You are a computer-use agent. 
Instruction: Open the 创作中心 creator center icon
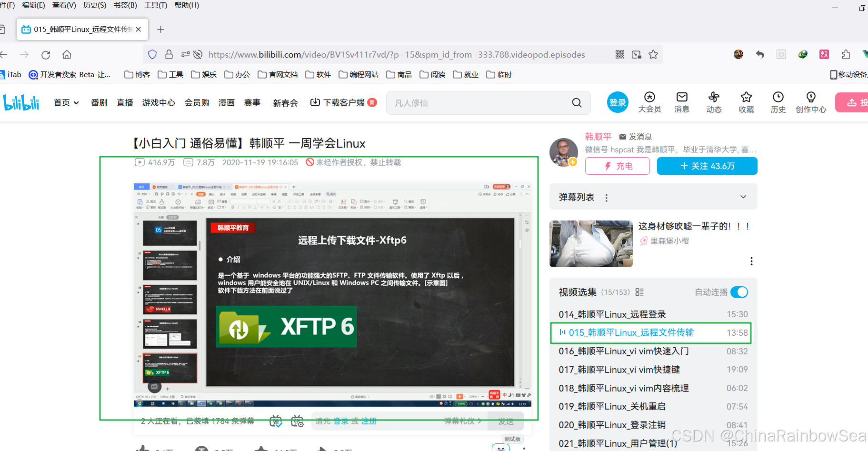[x=811, y=98]
